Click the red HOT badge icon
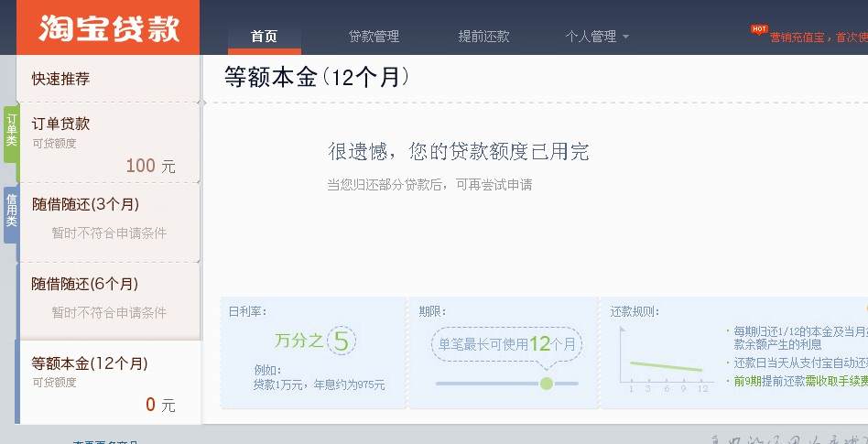The height and width of the screenshot is (444, 868). (x=758, y=28)
